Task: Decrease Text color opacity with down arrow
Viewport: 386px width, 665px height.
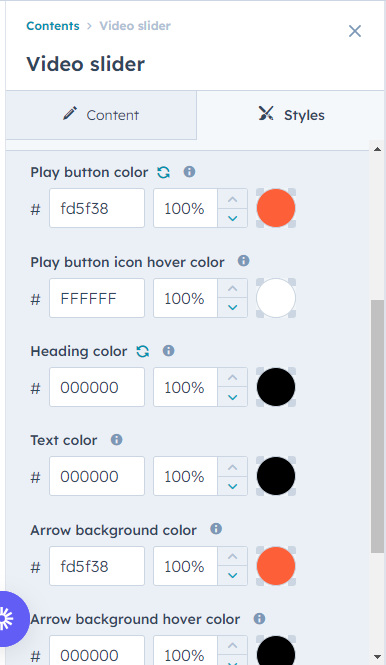Action: pos(232,486)
